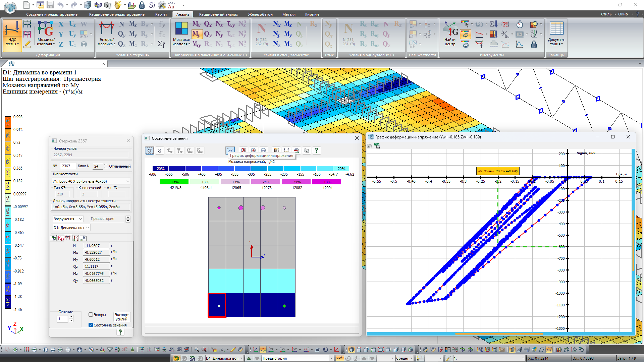The height and width of the screenshot is (362, 644).
Task: Click the Экспорт усилий button
Action: click(122, 317)
